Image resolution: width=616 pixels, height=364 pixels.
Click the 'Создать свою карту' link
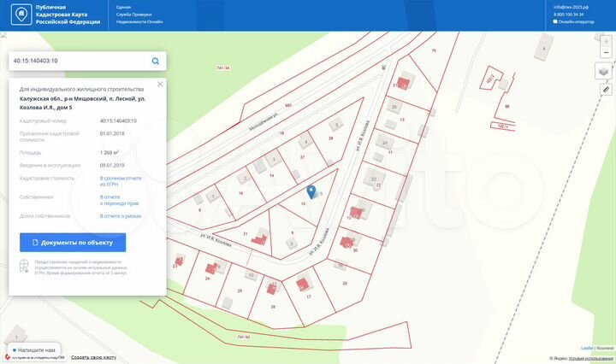point(92,356)
